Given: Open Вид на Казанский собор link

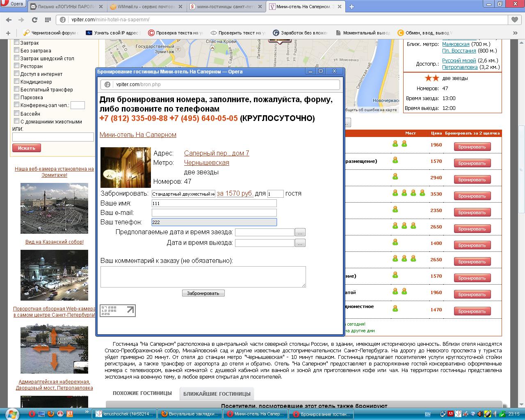Looking at the screenshot, I should (55, 242).
